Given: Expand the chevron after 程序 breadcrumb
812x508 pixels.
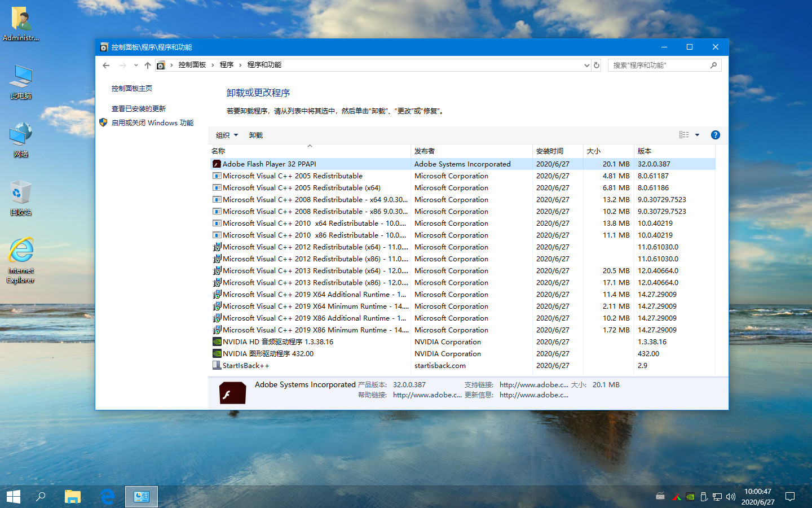Looking at the screenshot, I should [240, 65].
